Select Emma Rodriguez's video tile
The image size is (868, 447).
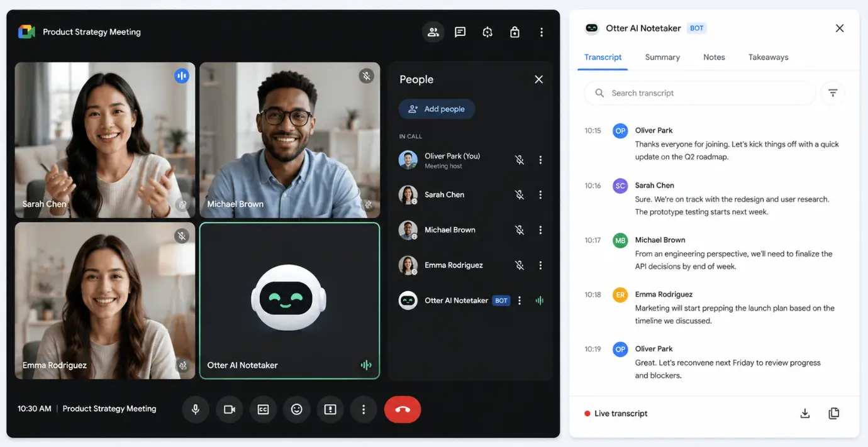pyautogui.click(x=104, y=301)
